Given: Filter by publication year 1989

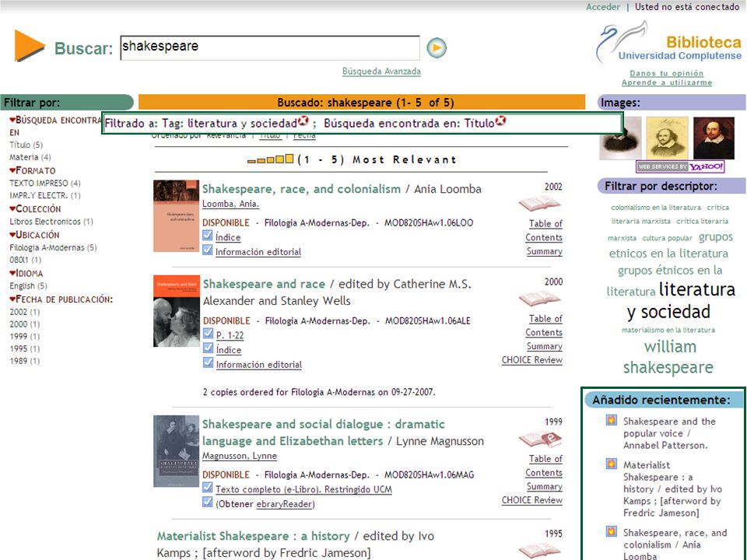Looking at the screenshot, I should (x=25, y=361).
